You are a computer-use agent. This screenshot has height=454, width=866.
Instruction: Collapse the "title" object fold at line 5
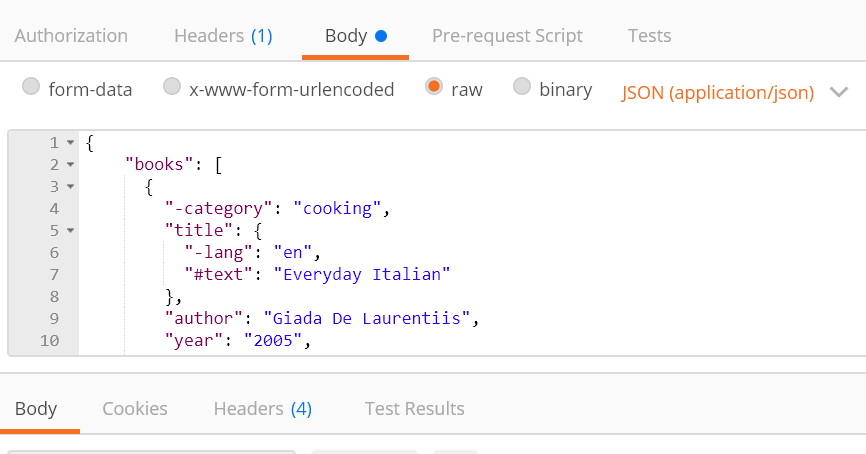70,230
